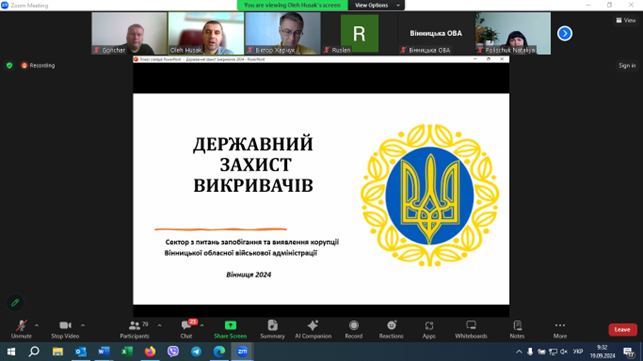Expand participants options arrow

coord(160,325)
